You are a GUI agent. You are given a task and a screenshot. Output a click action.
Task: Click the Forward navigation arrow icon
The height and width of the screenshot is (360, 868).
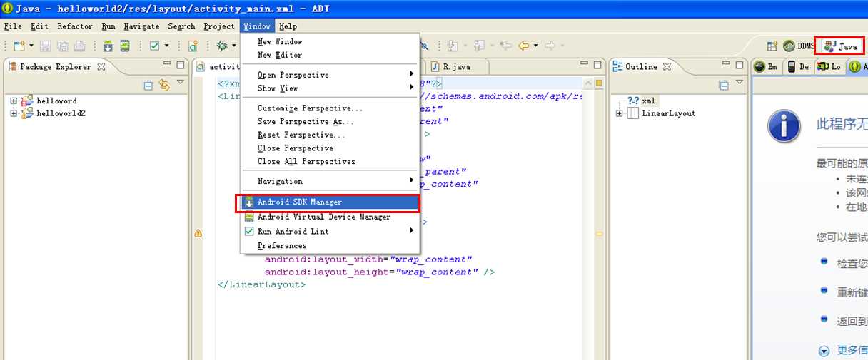point(550,46)
